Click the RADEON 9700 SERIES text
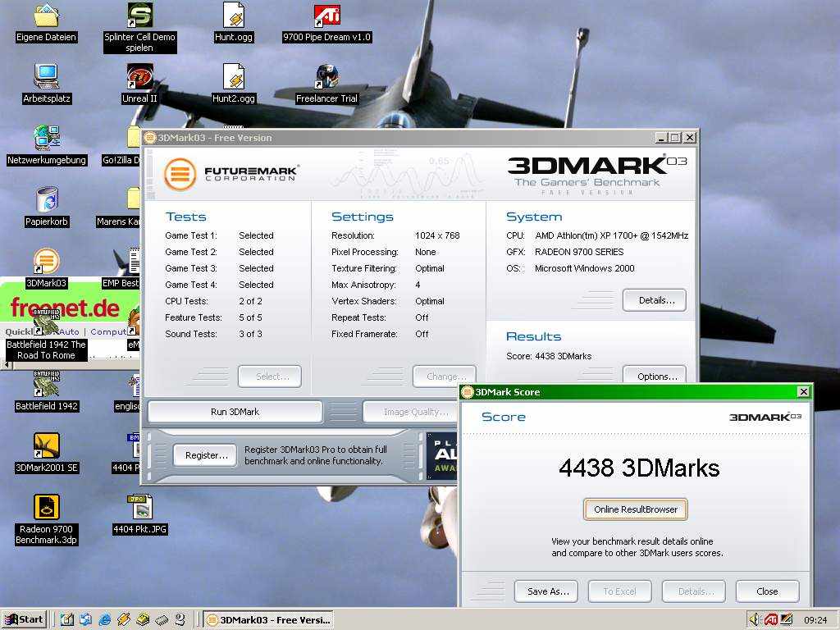The width and height of the screenshot is (840, 630). tap(579, 252)
